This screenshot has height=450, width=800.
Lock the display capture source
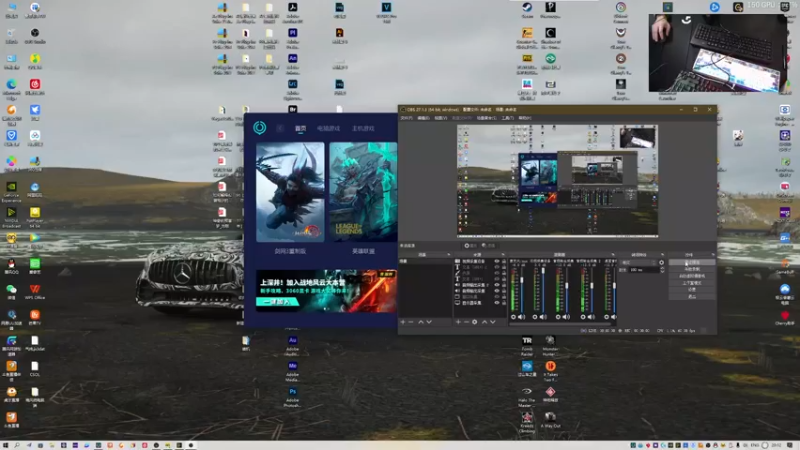click(x=504, y=303)
